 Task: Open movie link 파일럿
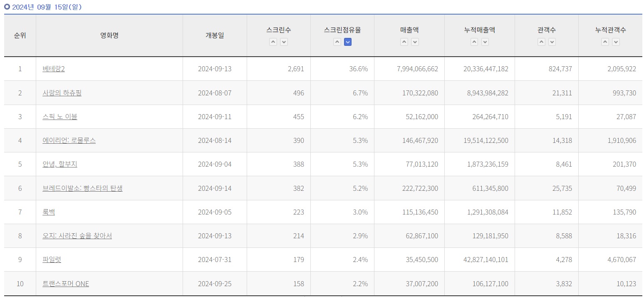pyautogui.click(x=52, y=260)
